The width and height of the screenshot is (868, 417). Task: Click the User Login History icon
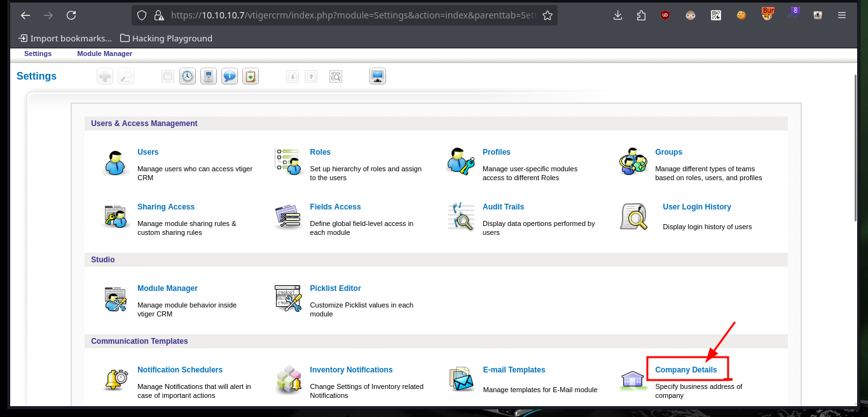(634, 216)
